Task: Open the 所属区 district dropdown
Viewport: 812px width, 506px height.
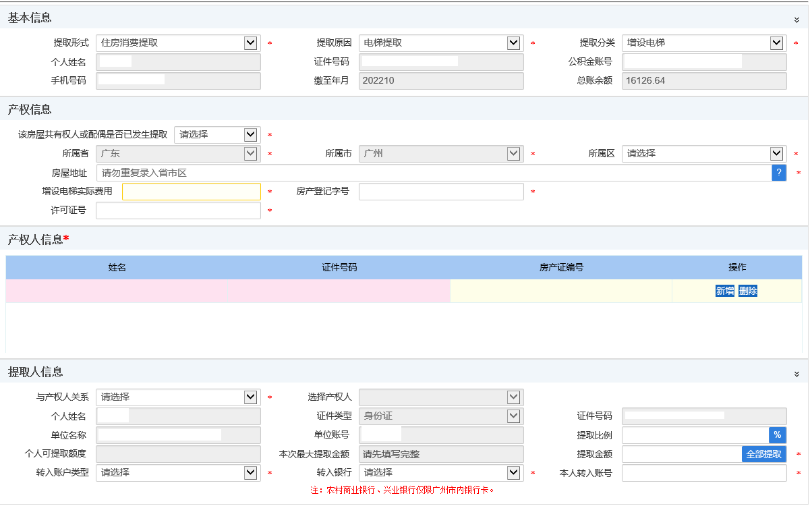Action: [x=703, y=154]
